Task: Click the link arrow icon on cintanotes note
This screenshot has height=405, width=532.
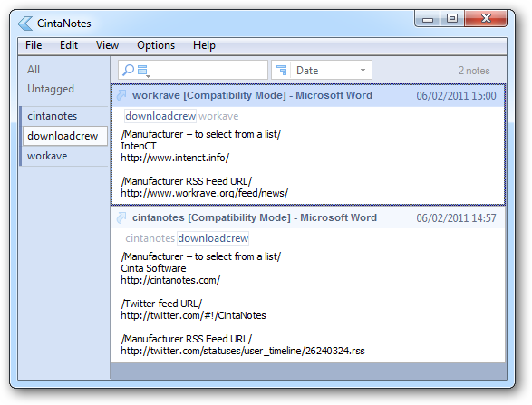Action: click(121, 217)
